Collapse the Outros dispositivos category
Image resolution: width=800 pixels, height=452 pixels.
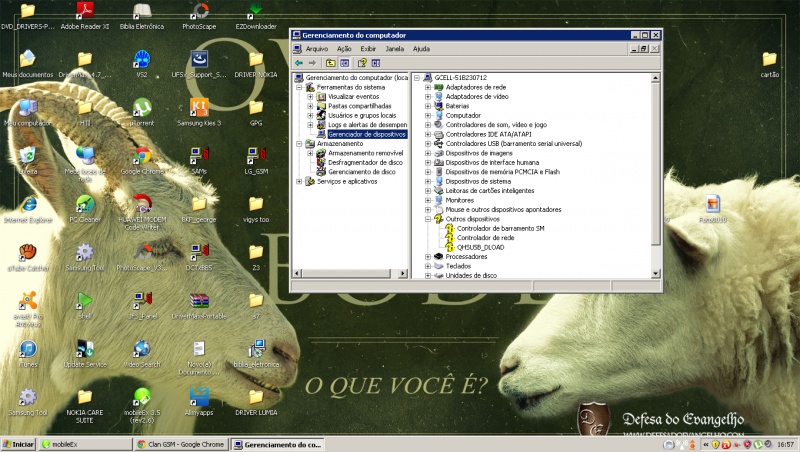428,219
